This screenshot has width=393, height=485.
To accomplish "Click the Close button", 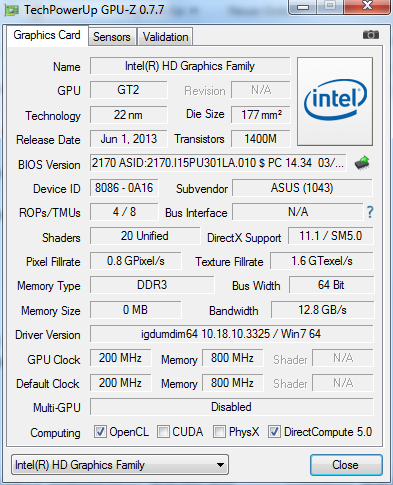I will [x=346, y=465].
